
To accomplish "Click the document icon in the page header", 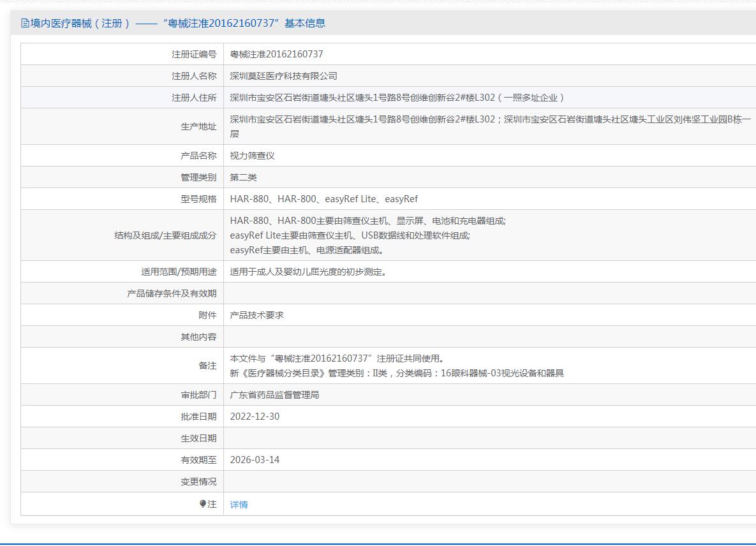I will 25,24.
